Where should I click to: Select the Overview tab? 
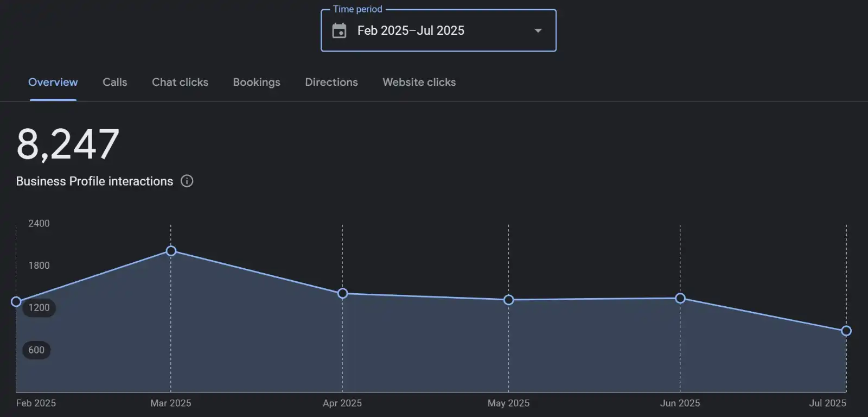point(53,82)
